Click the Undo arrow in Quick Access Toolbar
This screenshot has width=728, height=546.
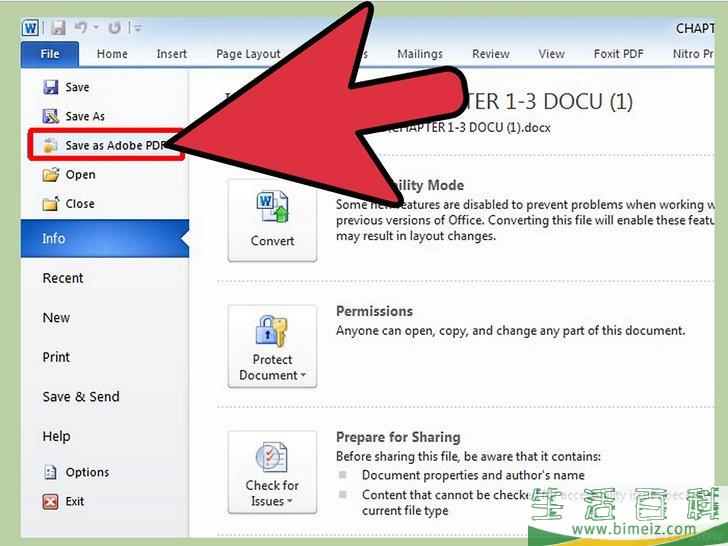click(x=81, y=28)
